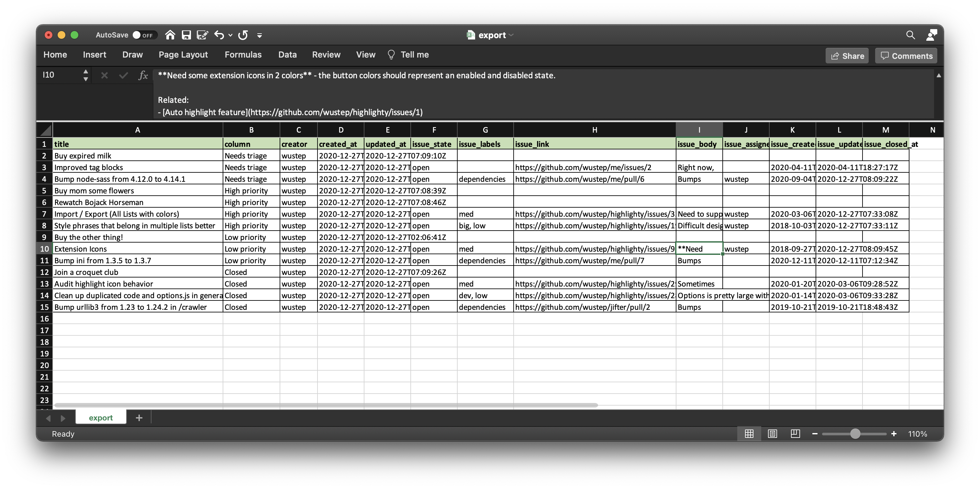980x489 pixels.
Task: Open the Comments button
Action: click(906, 56)
